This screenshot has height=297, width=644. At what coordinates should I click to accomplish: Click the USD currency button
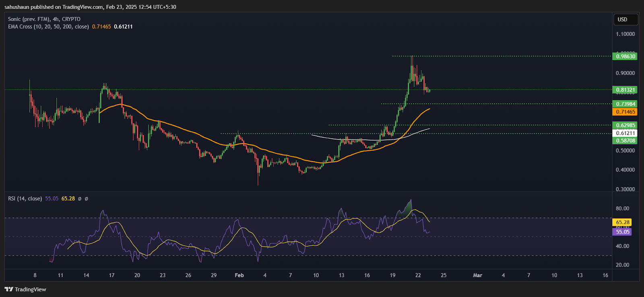pos(625,19)
